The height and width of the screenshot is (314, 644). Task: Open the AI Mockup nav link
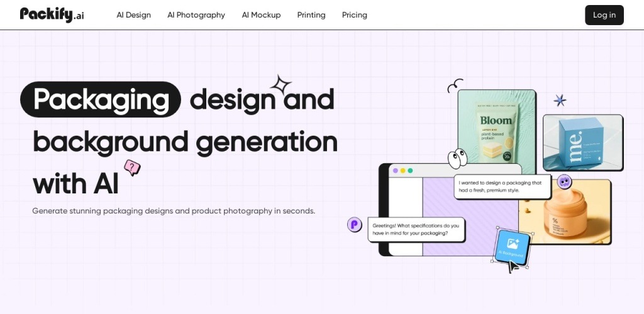pos(261,15)
